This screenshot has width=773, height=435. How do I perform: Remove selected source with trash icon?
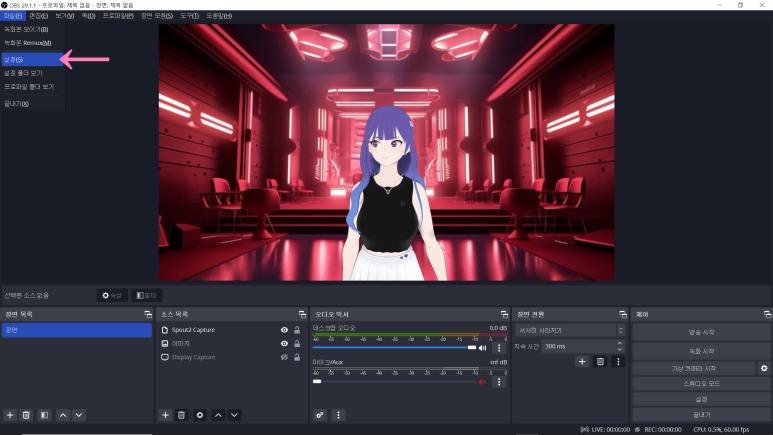click(181, 415)
